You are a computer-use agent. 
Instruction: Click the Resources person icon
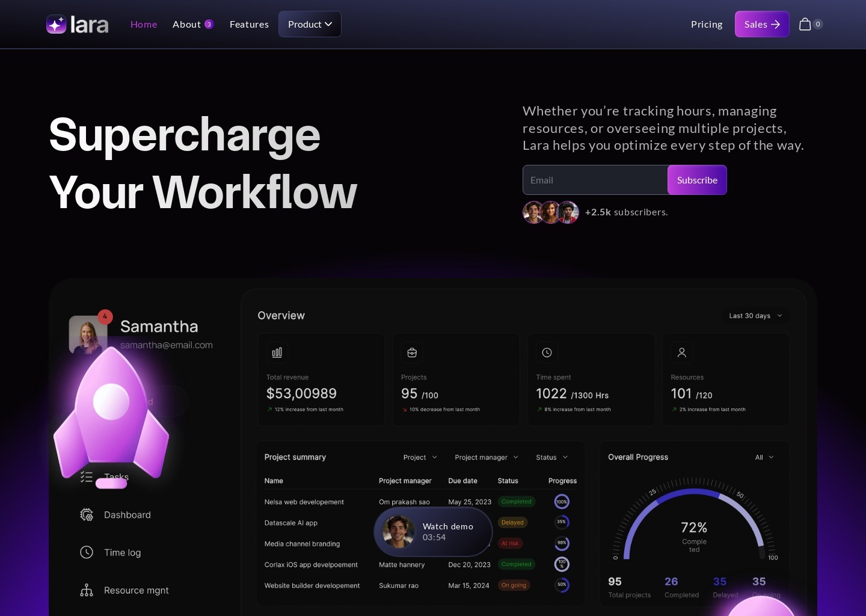pos(681,353)
